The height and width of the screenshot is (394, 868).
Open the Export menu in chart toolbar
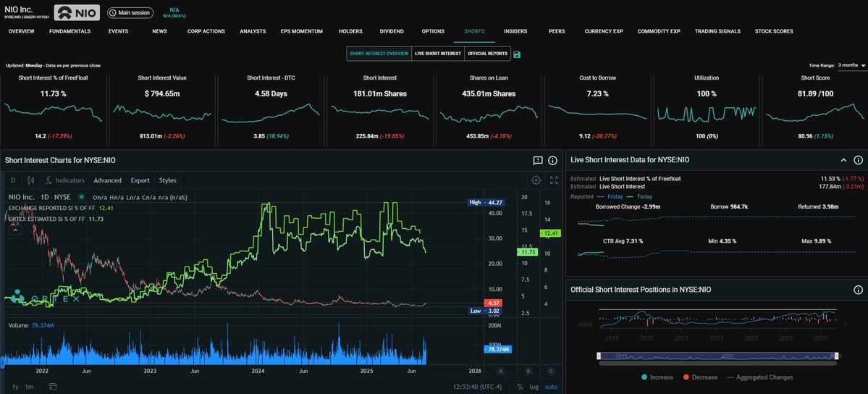(140, 180)
